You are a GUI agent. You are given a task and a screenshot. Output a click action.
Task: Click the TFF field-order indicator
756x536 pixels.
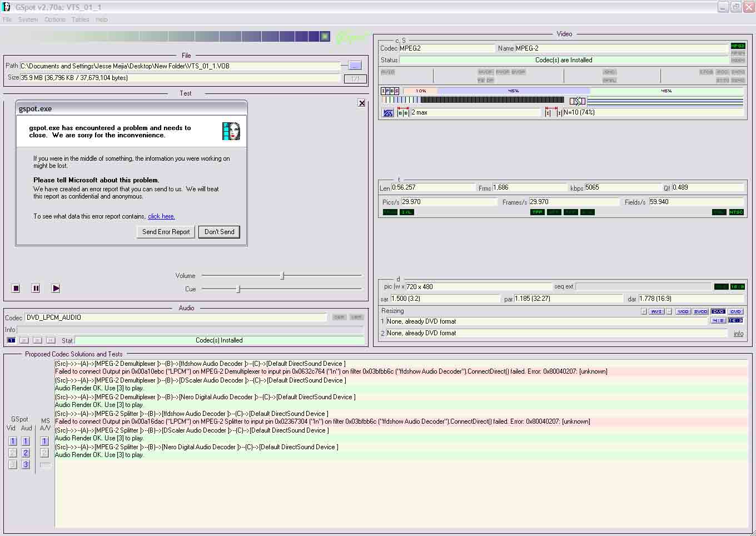click(x=538, y=212)
